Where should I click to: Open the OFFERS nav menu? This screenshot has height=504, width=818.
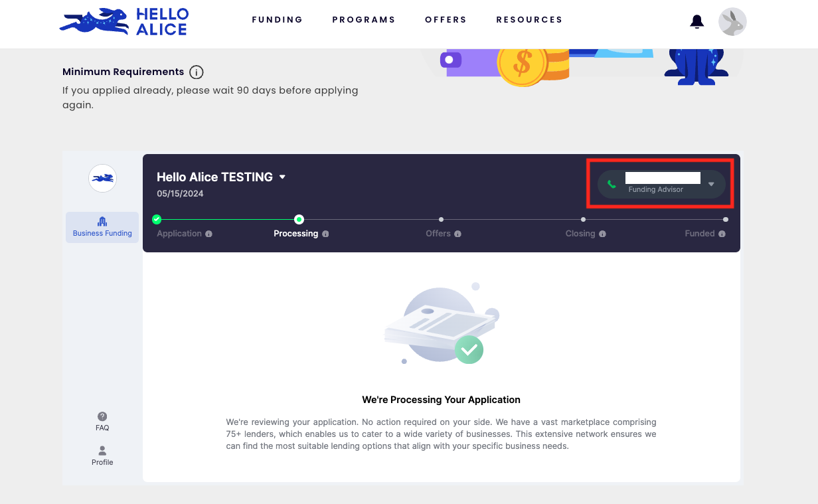446,20
